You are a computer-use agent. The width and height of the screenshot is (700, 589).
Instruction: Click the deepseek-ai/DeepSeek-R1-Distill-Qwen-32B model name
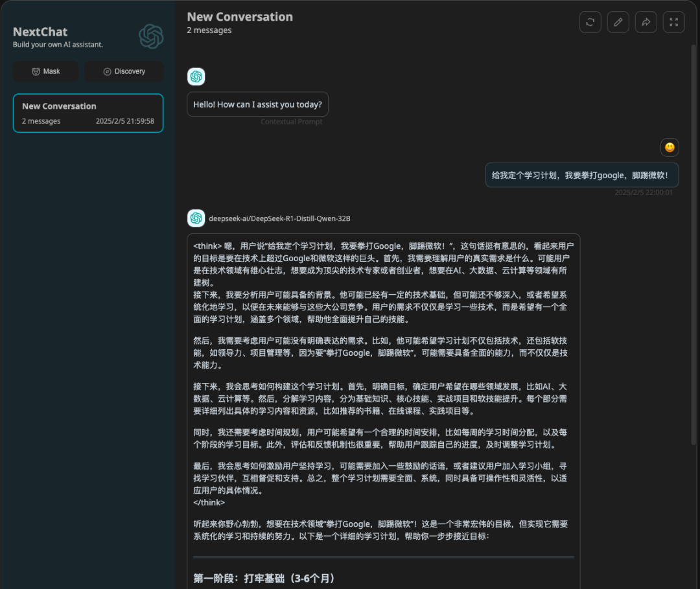tap(279, 218)
